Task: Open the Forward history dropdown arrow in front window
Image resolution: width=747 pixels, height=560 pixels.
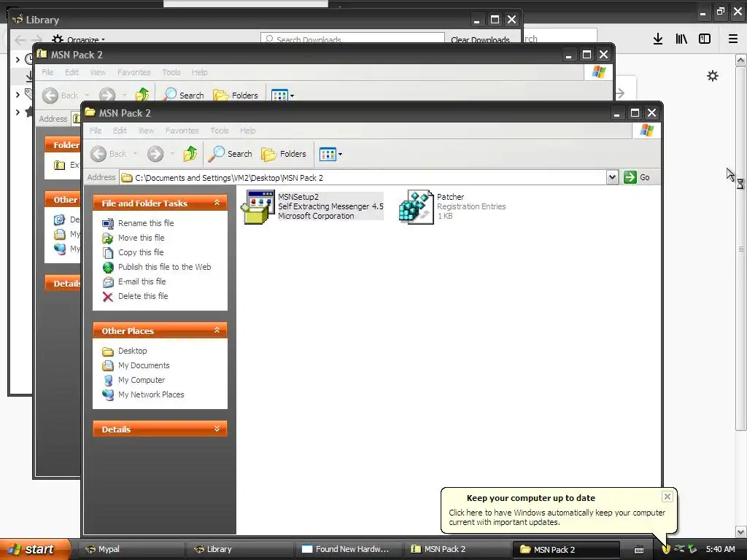Action: tap(172, 154)
